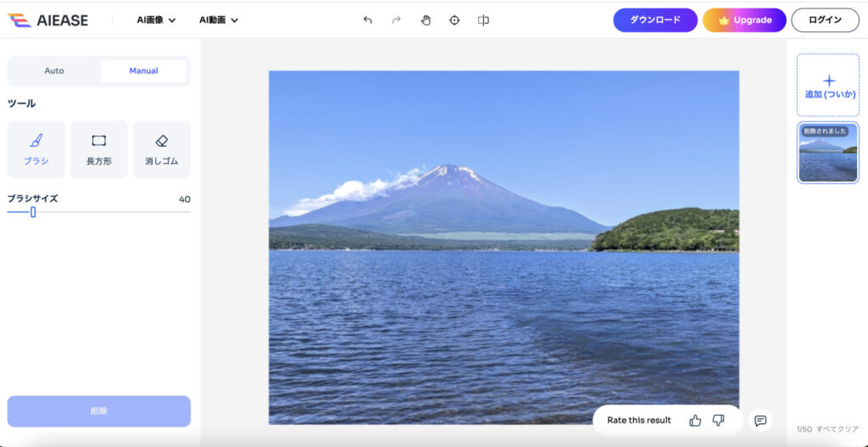Screen dimensions: 868x447
Task: Click the thumbs up rating icon
Action: (695, 421)
